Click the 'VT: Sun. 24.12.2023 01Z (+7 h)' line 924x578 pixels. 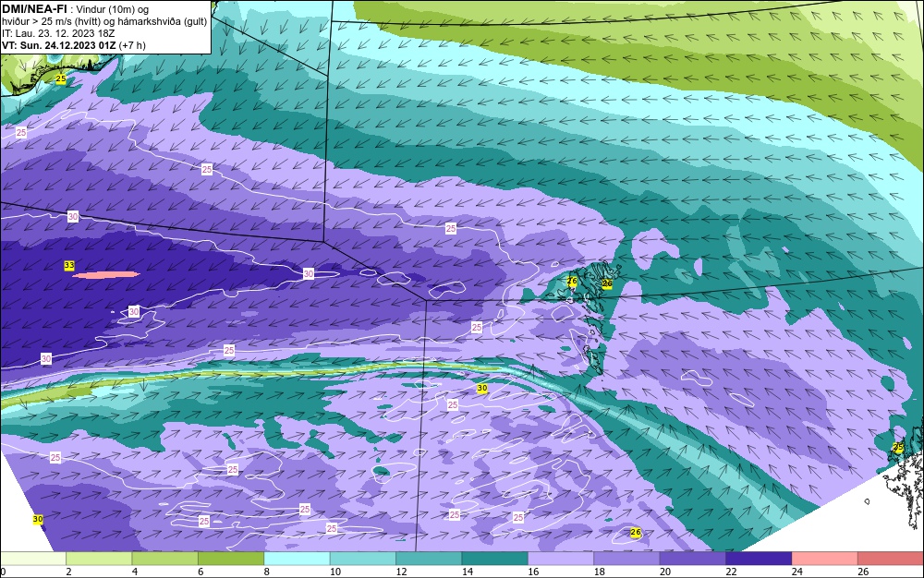click(74, 45)
